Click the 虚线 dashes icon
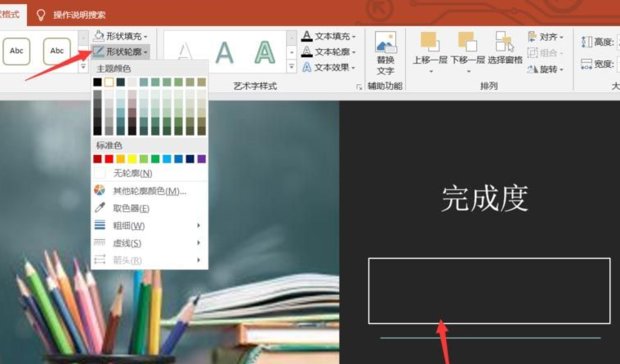This screenshot has width=620, height=364. coord(100,242)
